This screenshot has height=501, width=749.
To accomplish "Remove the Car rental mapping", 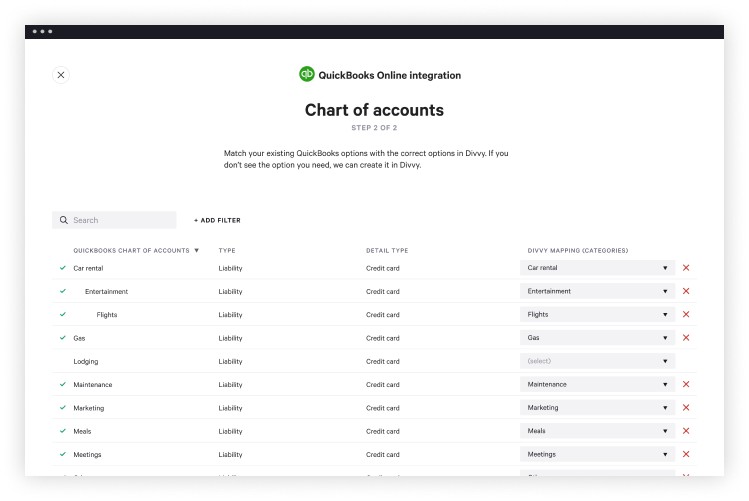I will click(686, 268).
